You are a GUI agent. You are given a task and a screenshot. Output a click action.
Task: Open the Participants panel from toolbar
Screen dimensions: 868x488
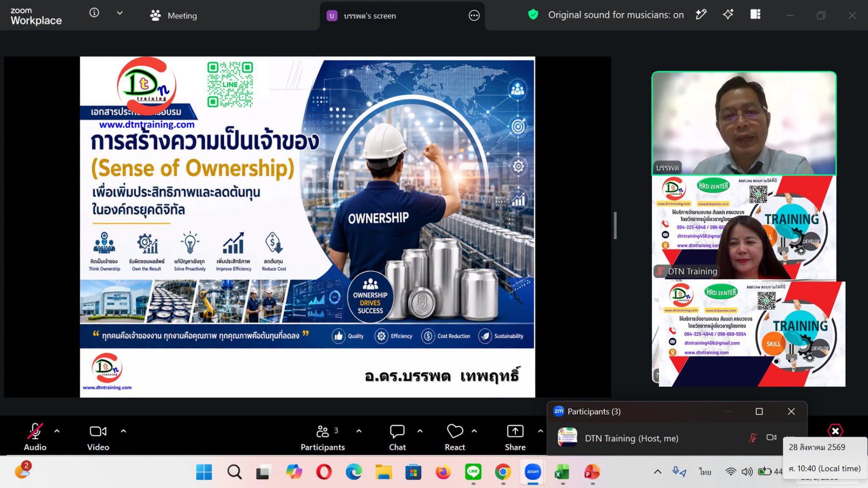click(323, 437)
